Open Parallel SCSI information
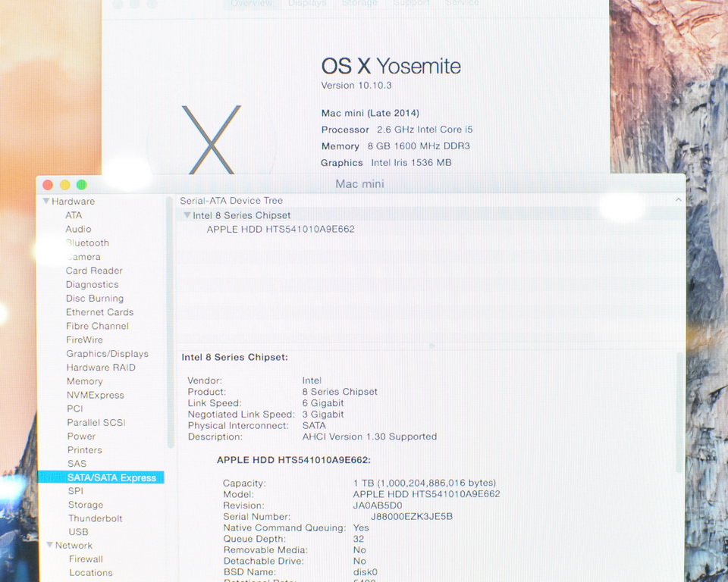Image resolution: width=728 pixels, height=582 pixels. (96, 422)
